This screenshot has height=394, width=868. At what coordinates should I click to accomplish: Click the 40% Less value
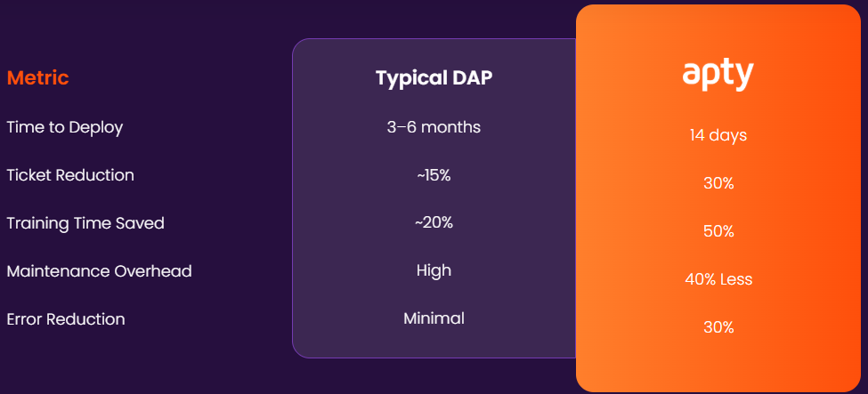click(718, 279)
